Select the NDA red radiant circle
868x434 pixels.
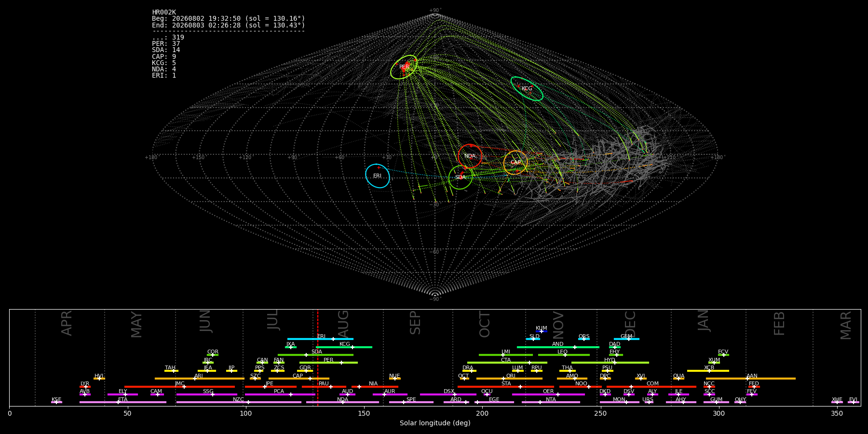(x=470, y=156)
